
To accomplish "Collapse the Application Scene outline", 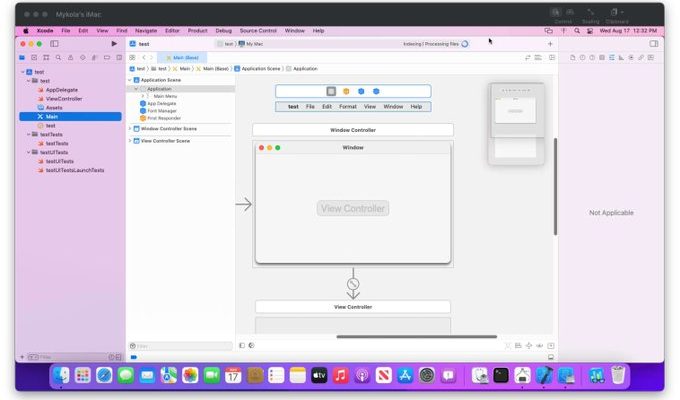I will [x=130, y=80].
